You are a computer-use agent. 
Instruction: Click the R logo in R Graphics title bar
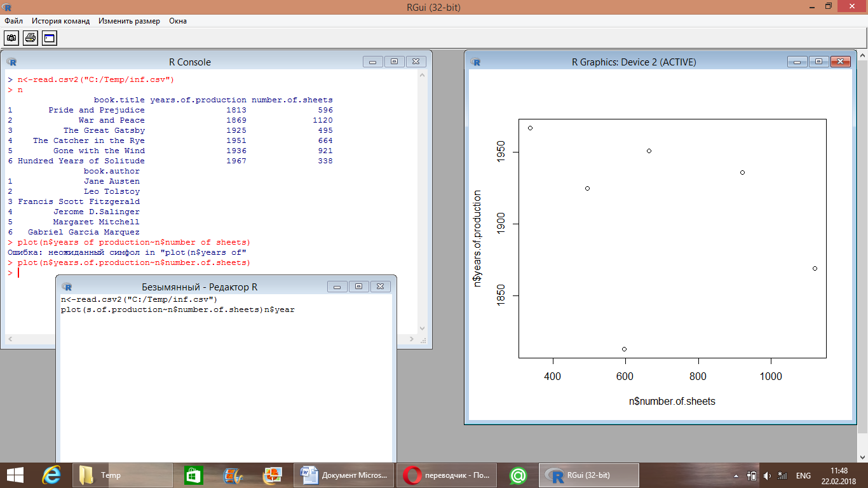tap(476, 62)
